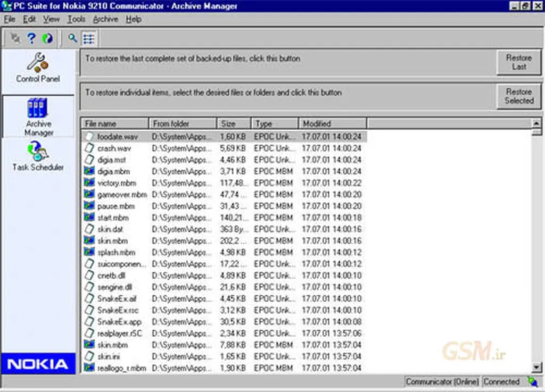Sort list by File name column header

coord(114,123)
